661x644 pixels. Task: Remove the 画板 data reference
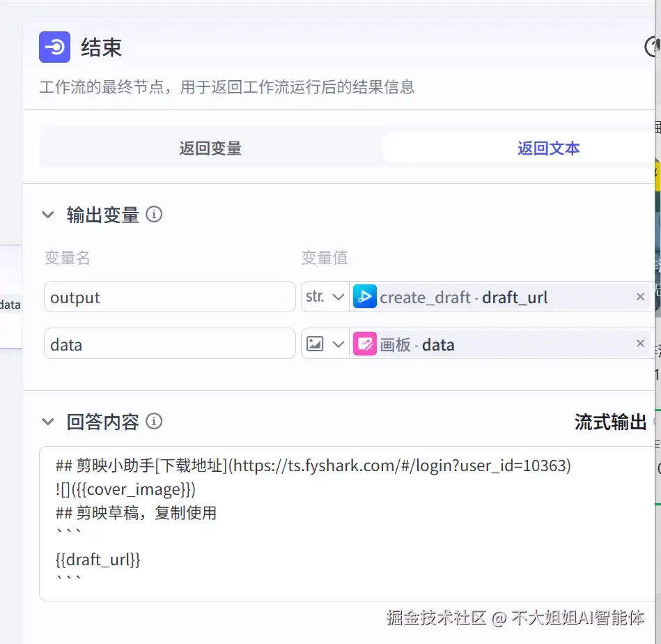pos(640,344)
